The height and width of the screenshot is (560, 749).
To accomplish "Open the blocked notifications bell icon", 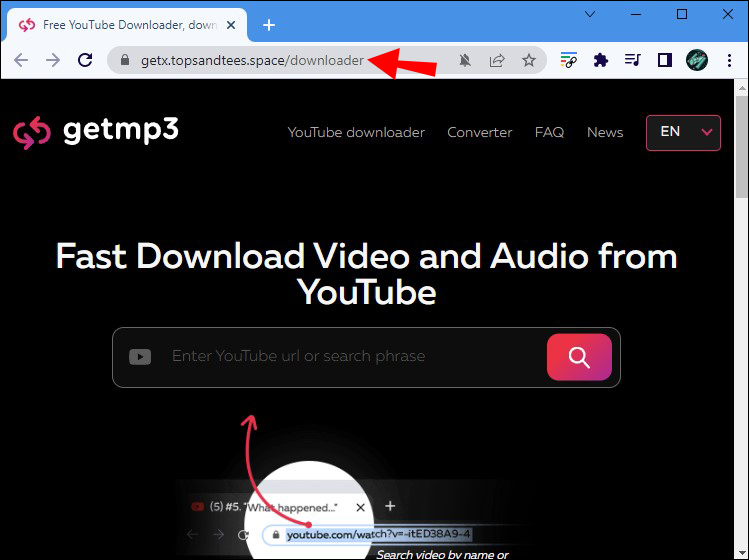I will [465, 60].
